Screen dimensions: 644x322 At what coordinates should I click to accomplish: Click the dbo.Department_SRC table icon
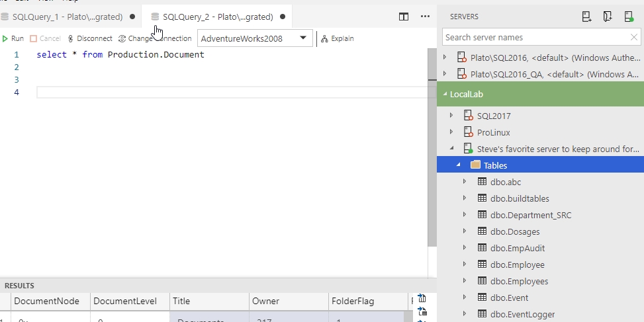pos(483,214)
